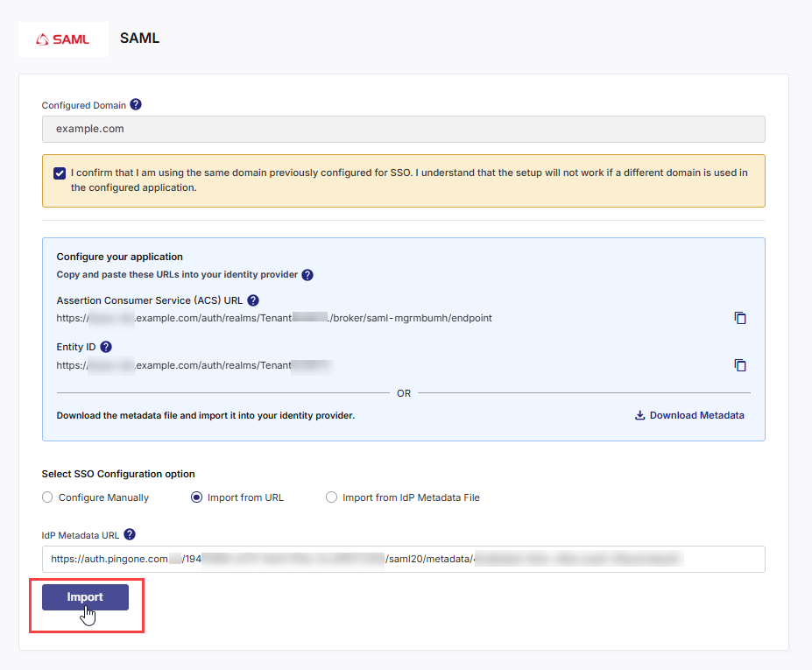The image size is (812, 670).
Task: Click the SAML heading label
Action: click(139, 39)
